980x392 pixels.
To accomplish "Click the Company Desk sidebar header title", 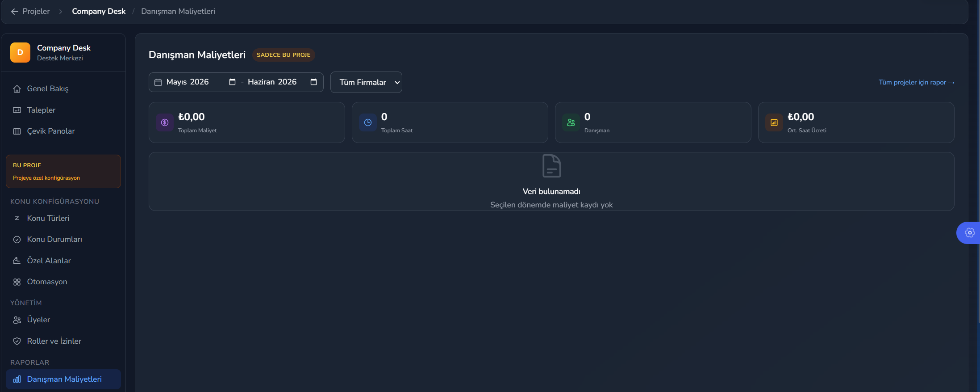I will [x=64, y=48].
